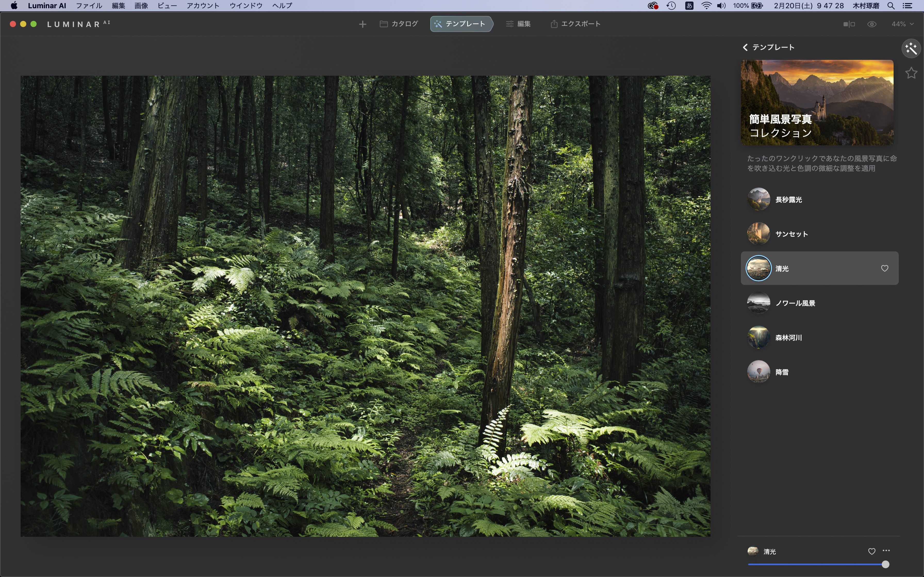The image size is (924, 577).
Task: Switch to the カタログ tab
Action: (399, 24)
